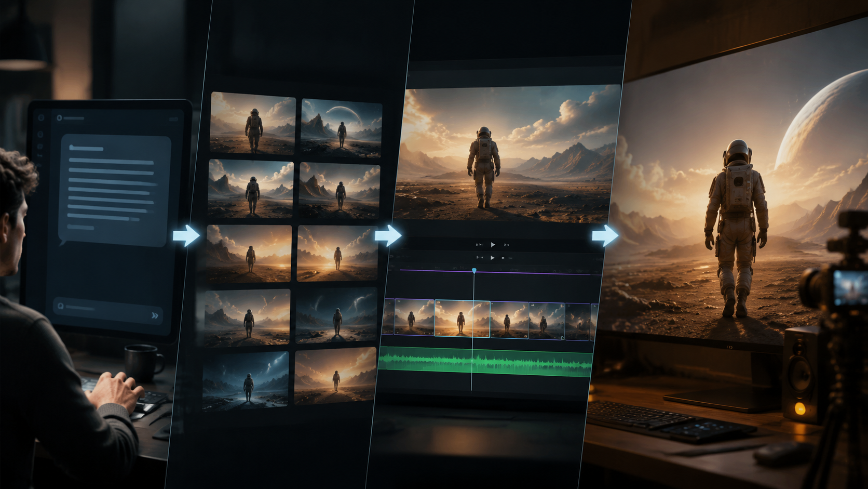Click the editor's video preview of astronaut
This screenshot has width=868, height=489.
(507, 154)
